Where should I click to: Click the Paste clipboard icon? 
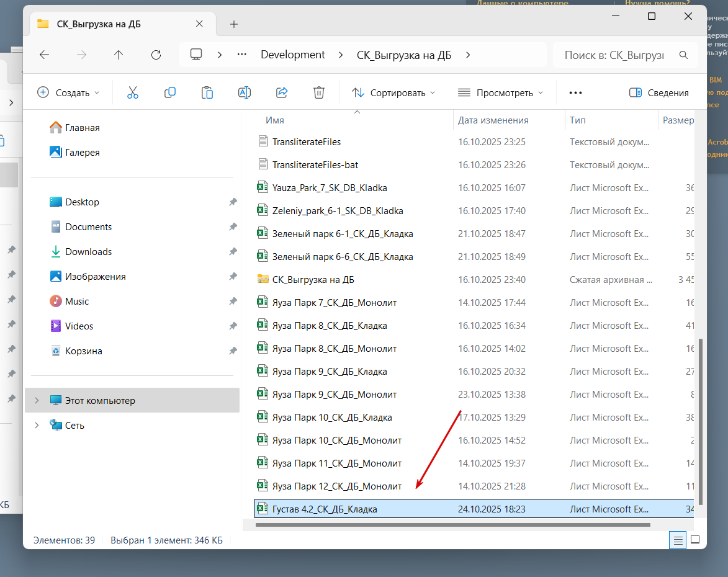pos(207,93)
